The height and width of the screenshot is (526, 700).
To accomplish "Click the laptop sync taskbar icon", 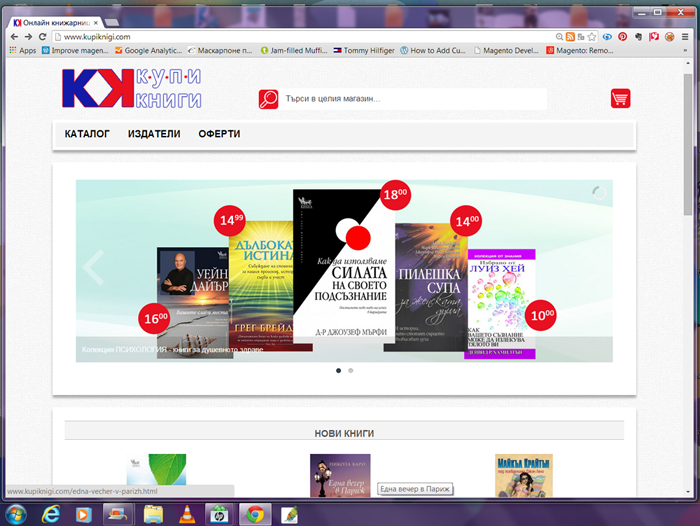I will point(118,514).
